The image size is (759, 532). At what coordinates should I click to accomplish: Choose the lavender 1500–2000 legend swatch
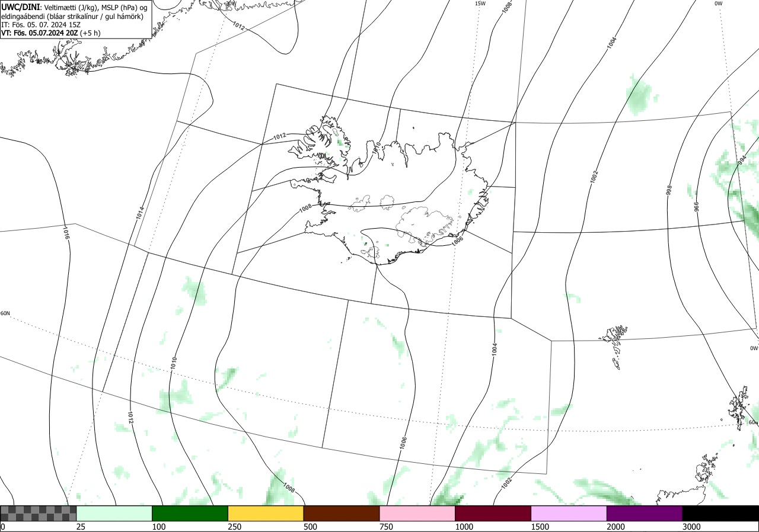click(569, 513)
